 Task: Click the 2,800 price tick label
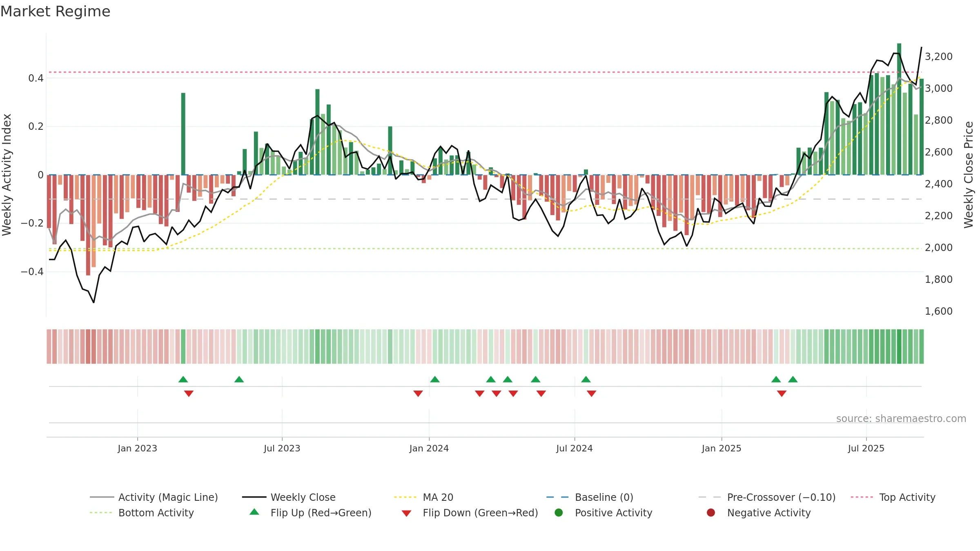point(939,120)
